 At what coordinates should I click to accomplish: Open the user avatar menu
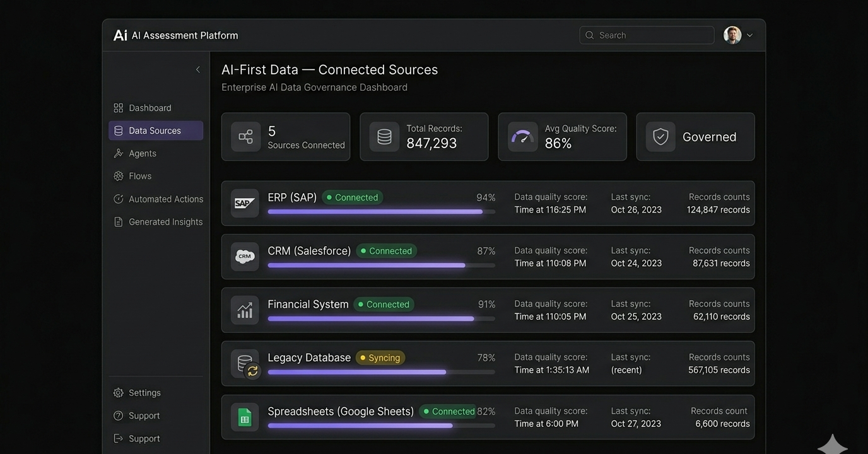(732, 35)
